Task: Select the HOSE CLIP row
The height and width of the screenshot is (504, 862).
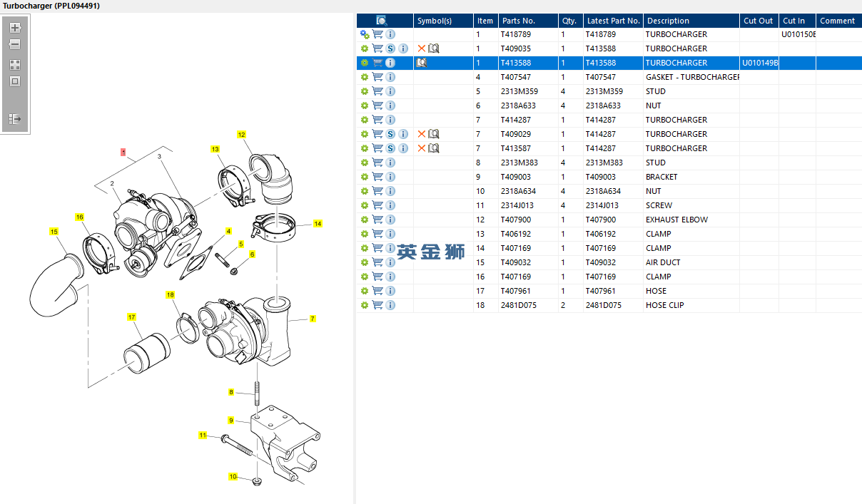Action: 664,305
